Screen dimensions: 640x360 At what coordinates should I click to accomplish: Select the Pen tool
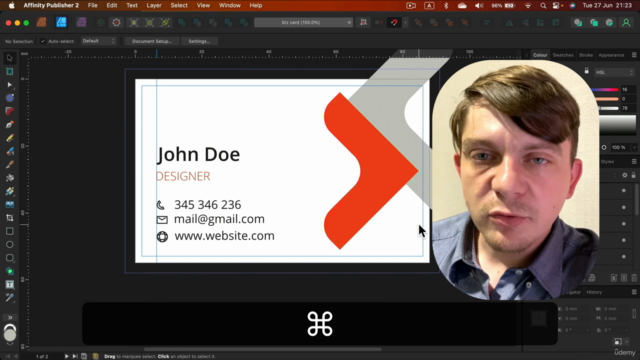point(10,124)
